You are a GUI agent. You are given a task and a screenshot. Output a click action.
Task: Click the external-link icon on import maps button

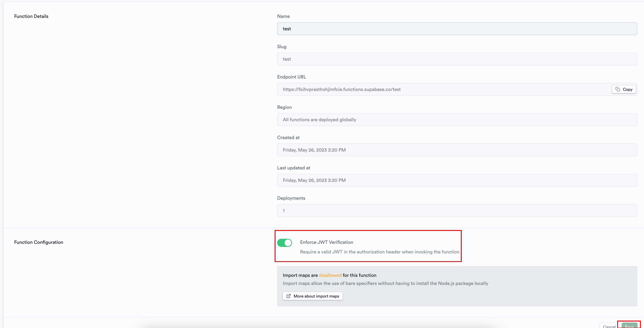(x=288, y=296)
